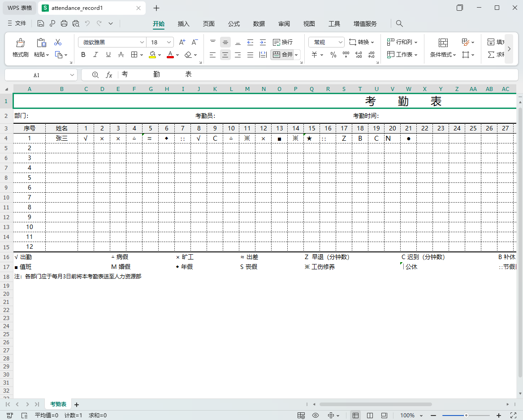The width and height of the screenshot is (523, 420).
Task: Toggle wrap text (换行)
Action: coord(283,42)
